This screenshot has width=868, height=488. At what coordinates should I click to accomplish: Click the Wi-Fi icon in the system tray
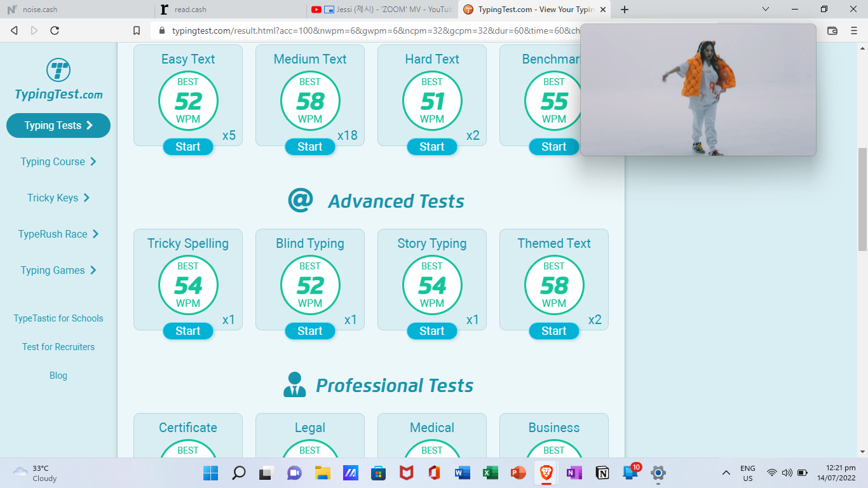tap(772, 473)
